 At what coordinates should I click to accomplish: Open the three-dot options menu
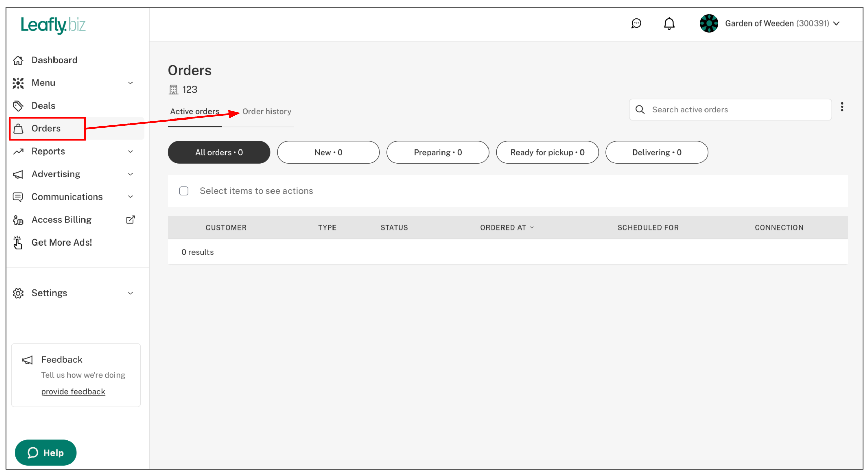842,107
